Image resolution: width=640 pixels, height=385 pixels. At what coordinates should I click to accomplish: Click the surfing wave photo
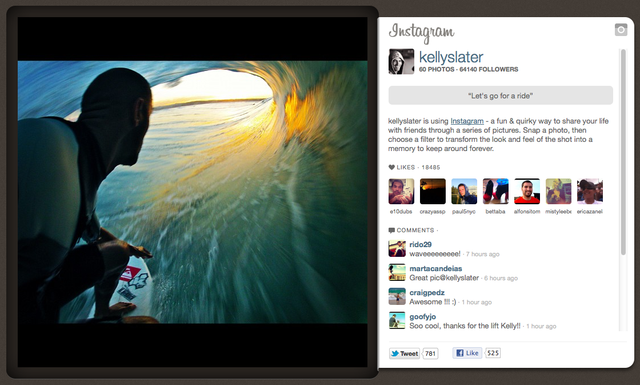coord(192,192)
